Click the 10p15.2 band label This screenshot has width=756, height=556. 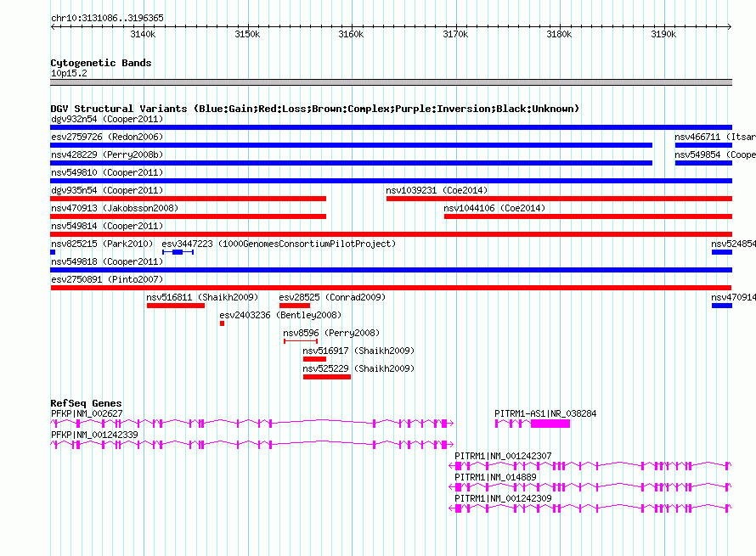pos(69,73)
